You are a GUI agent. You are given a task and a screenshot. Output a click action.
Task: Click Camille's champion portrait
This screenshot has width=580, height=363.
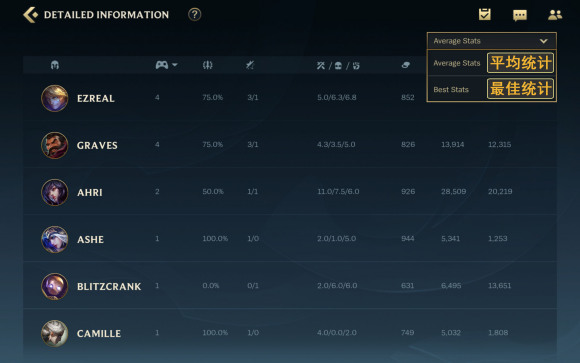(x=54, y=333)
